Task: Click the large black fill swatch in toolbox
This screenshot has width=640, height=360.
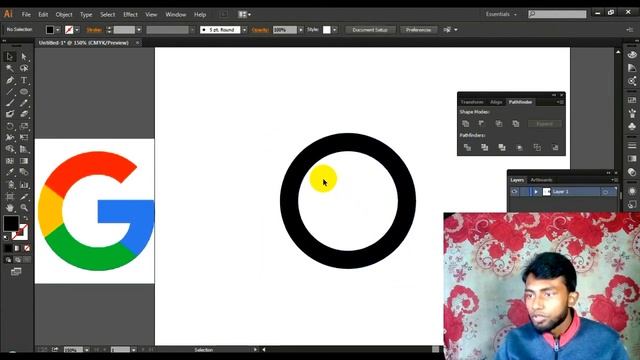Action: pyautogui.click(x=11, y=223)
